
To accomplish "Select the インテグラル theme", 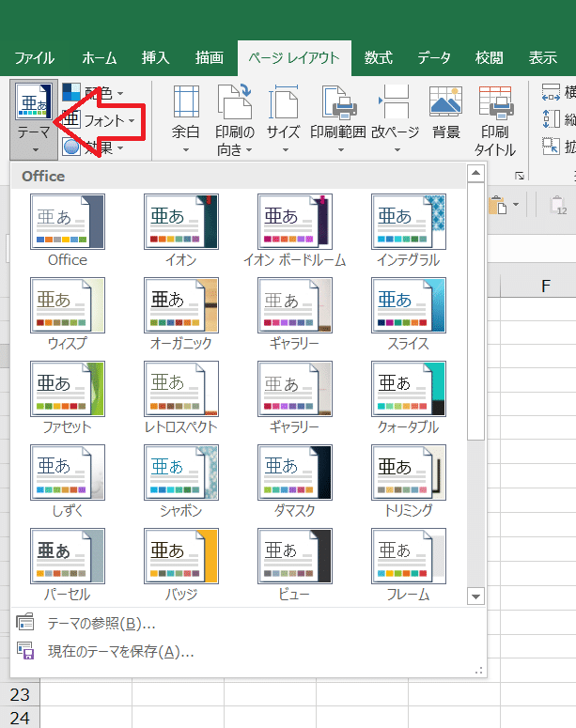I will pos(409,231).
